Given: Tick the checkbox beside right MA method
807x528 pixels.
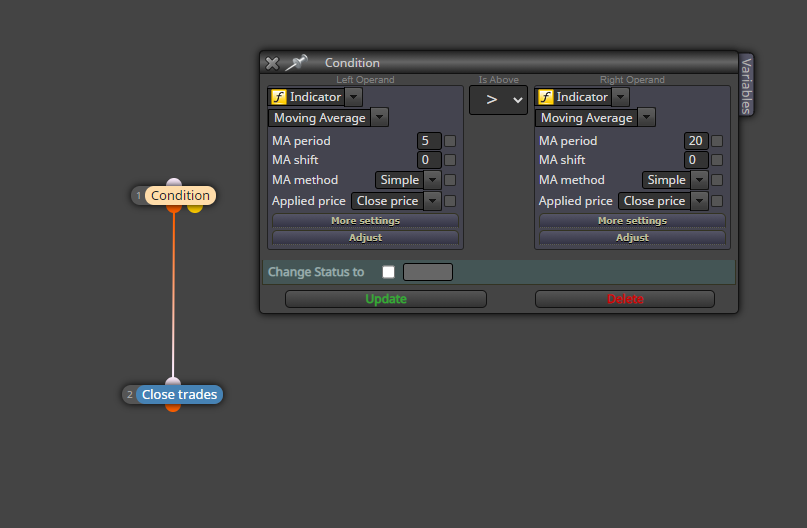Looking at the screenshot, I should 717,180.
